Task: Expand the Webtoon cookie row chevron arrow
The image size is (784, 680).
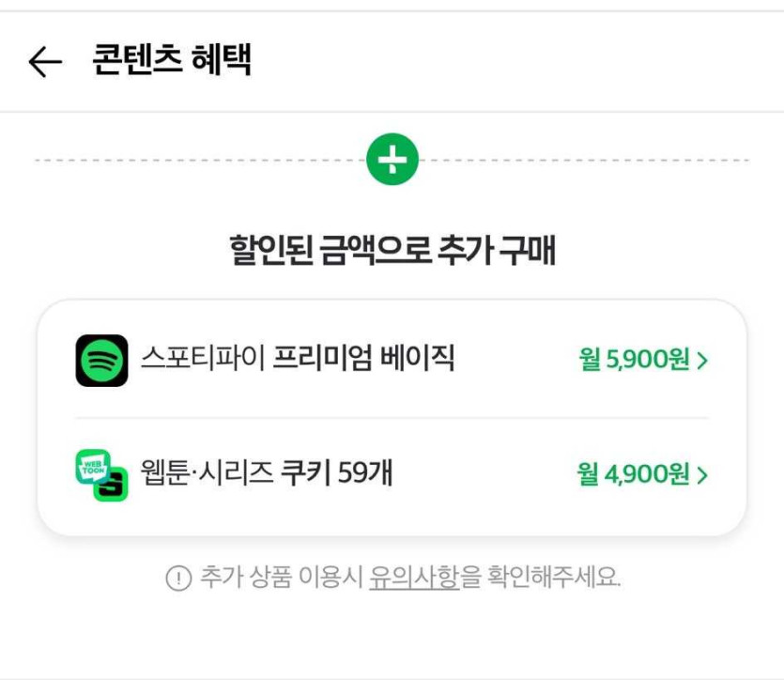Action: point(702,475)
